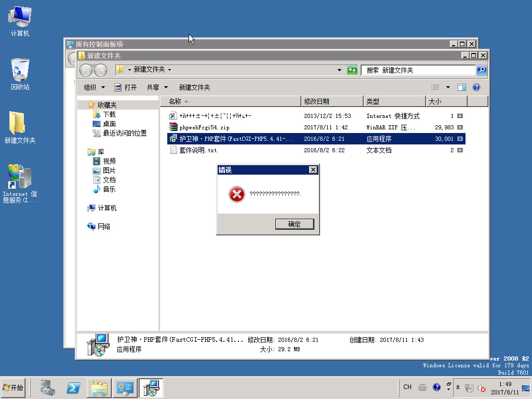
Task: Click the search magnifier icon
Action: [482, 70]
